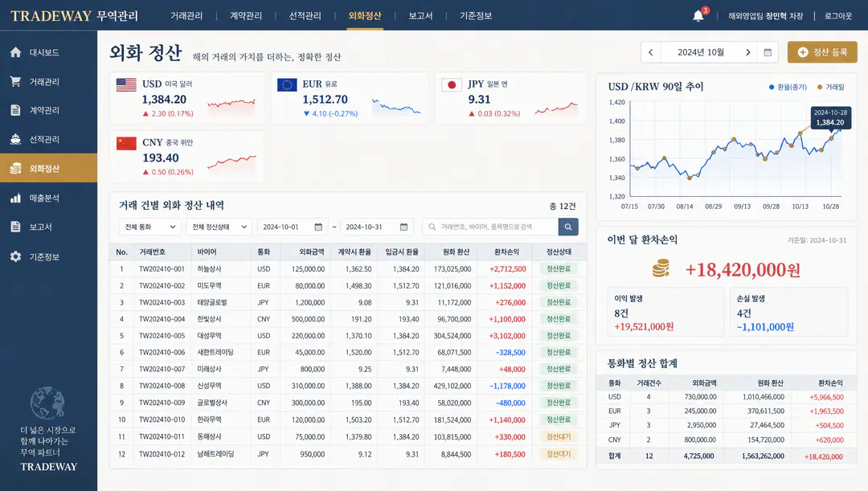
Task: Click the China flag on the CNY card
Action: (126, 143)
